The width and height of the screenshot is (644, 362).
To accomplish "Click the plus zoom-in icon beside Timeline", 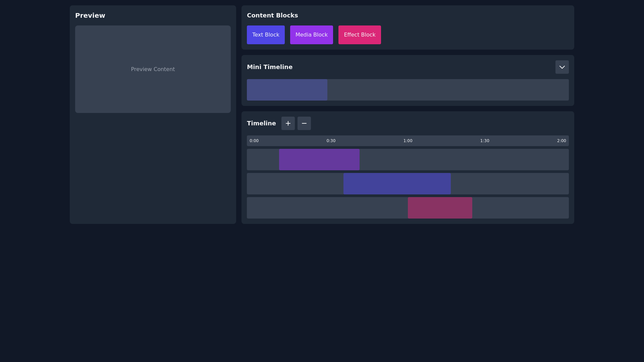I will (288, 123).
